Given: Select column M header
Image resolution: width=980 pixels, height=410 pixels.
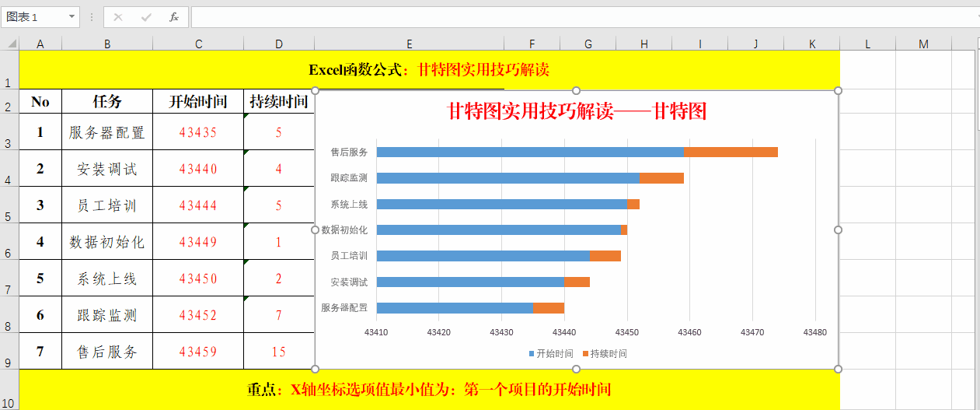Looking at the screenshot, I should tap(923, 44).
